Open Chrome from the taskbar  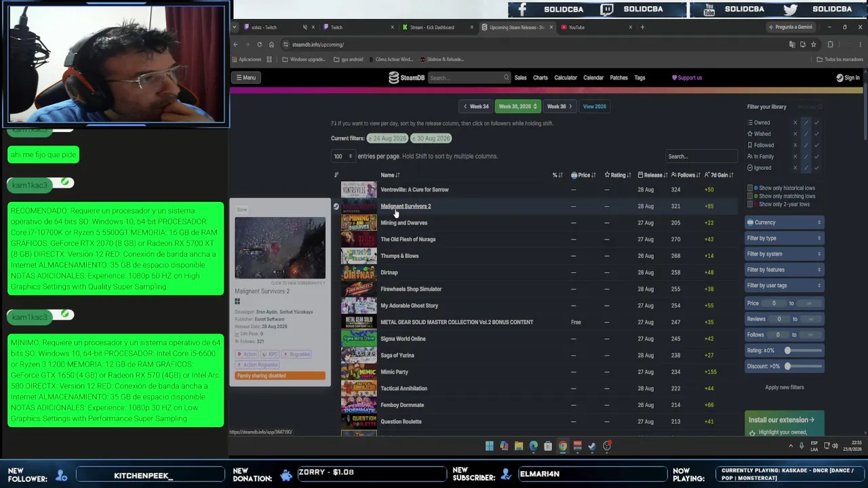click(x=563, y=446)
